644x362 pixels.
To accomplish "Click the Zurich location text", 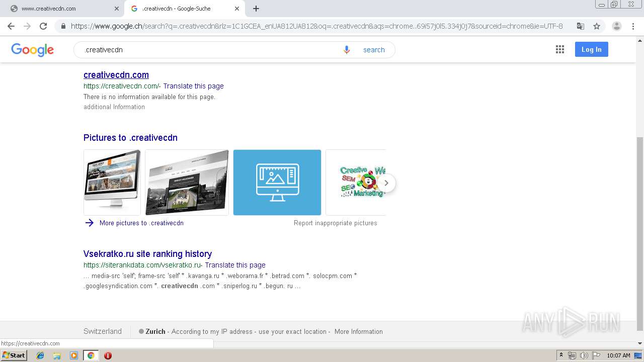I will tap(155, 331).
